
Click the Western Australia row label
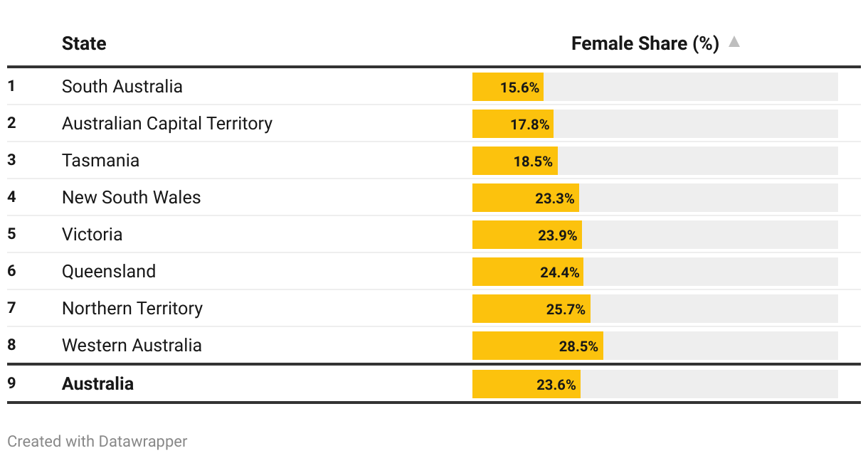click(x=132, y=346)
